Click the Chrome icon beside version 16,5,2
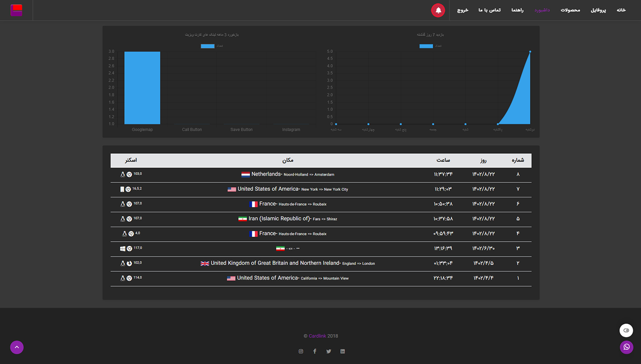 coord(128,189)
